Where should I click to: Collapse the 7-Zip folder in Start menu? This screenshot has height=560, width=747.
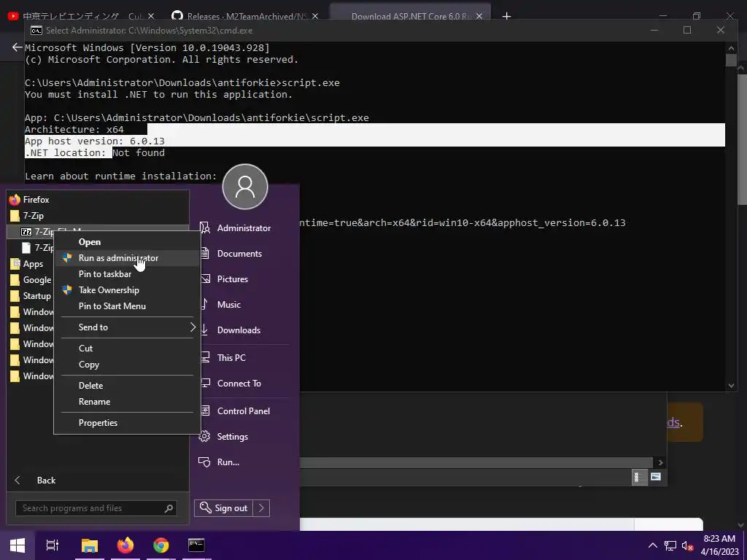click(98, 216)
